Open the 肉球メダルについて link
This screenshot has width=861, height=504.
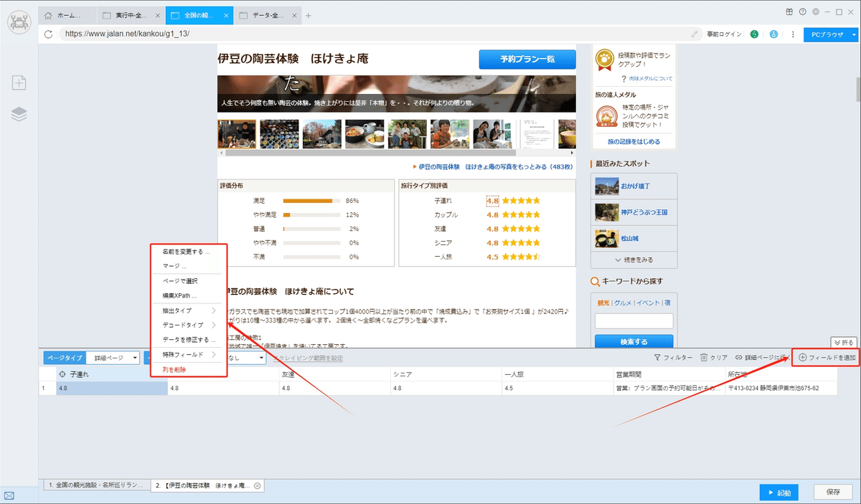(x=652, y=78)
